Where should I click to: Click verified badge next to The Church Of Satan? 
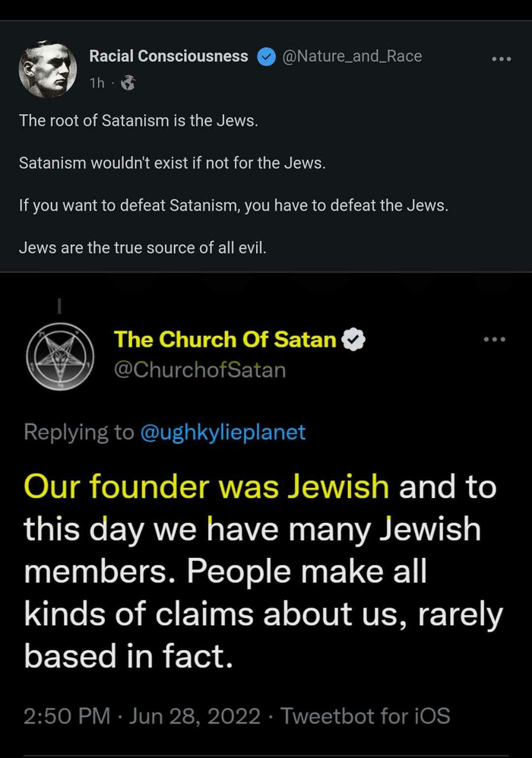353,340
